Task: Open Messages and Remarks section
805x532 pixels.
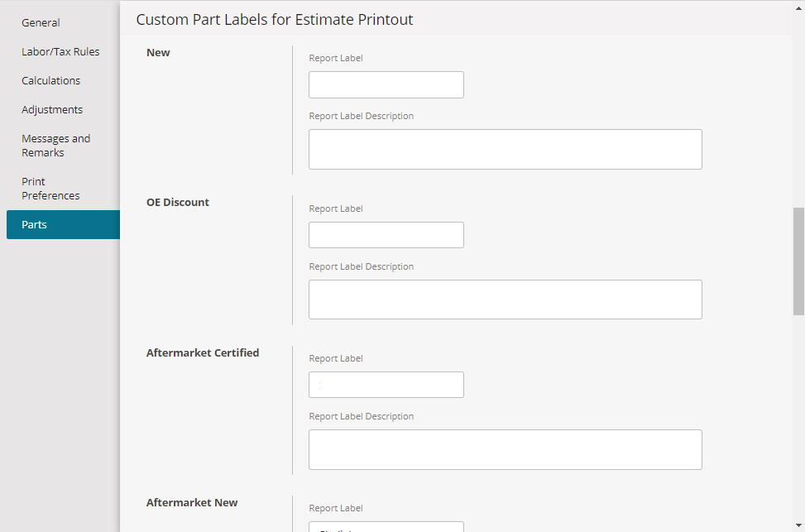Action: pyautogui.click(x=56, y=146)
